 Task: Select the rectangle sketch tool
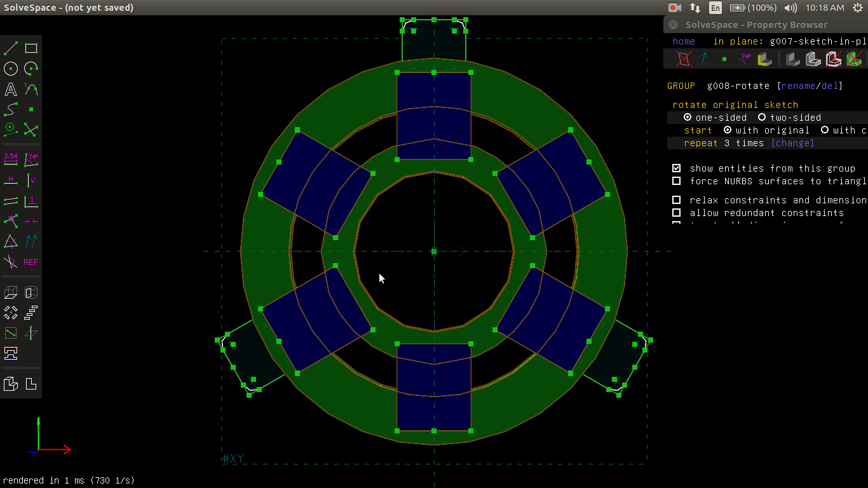[31, 48]
